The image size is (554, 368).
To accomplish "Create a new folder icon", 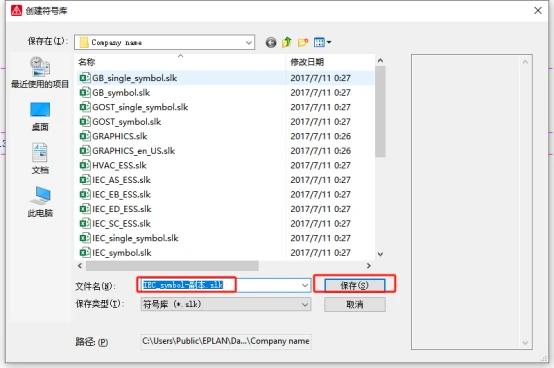I will (x=303, y=43).
